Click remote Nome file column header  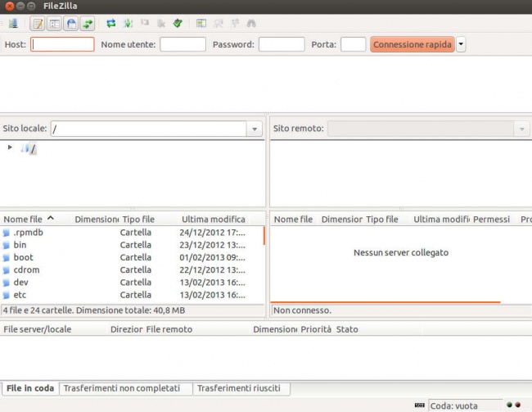(x=293, y=220)
